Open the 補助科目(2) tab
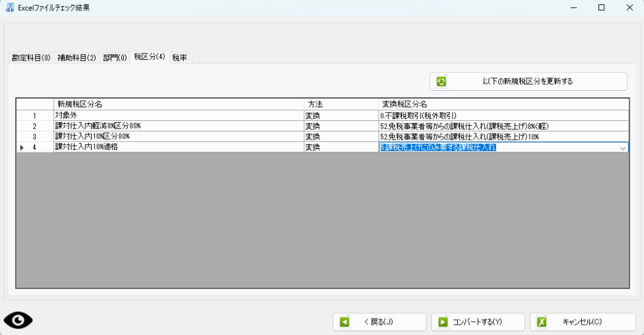 pyautogui.click(x=77, y=58)
